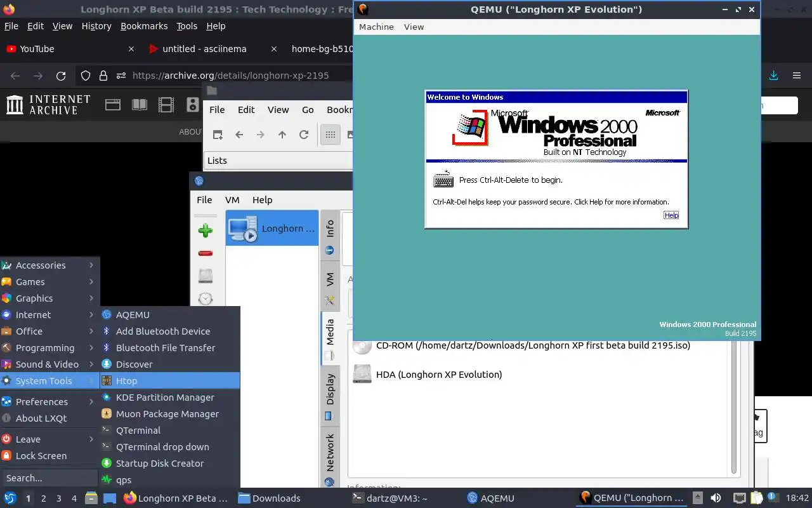Open the file manager Edit menu

pyautogui.click(x=246, y=110)
